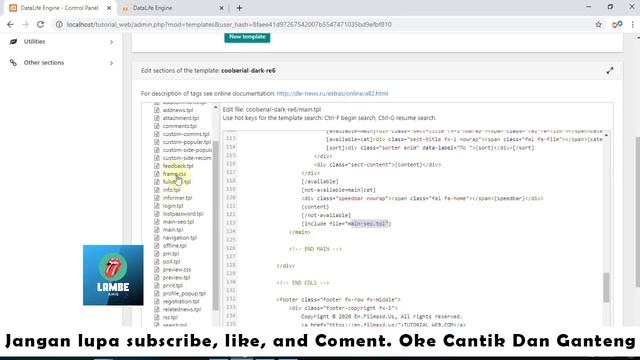Open lostpassword.tpl in the file tree

pos(183,214)
